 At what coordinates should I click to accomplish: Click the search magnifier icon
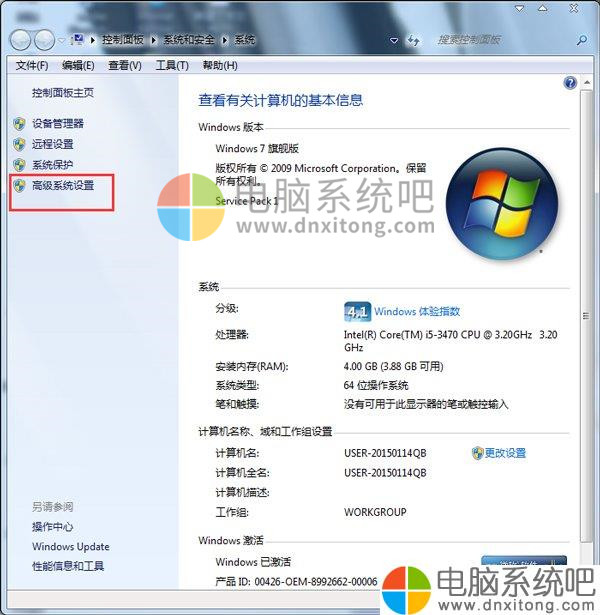click(582, 40)
